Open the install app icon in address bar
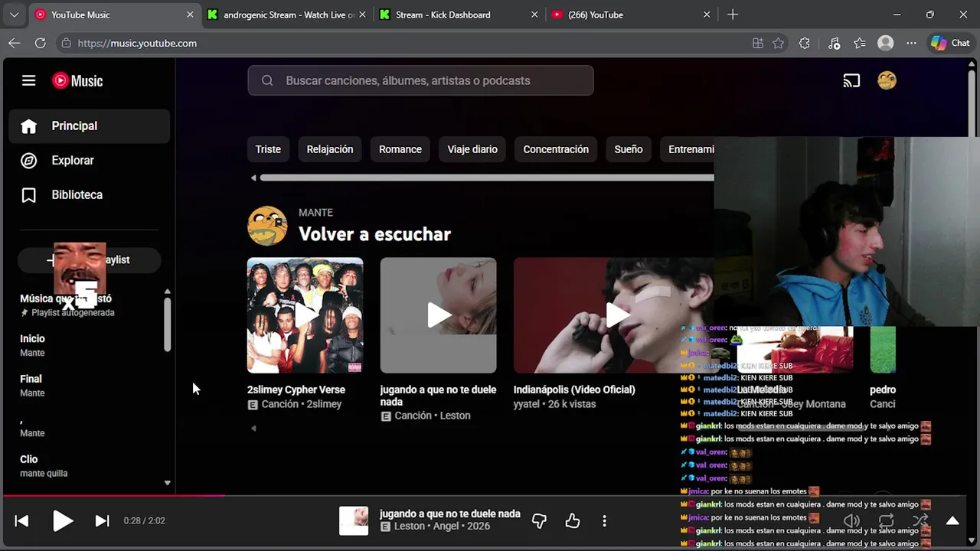This screenshot has width=980, height=551. click(758, 44)
